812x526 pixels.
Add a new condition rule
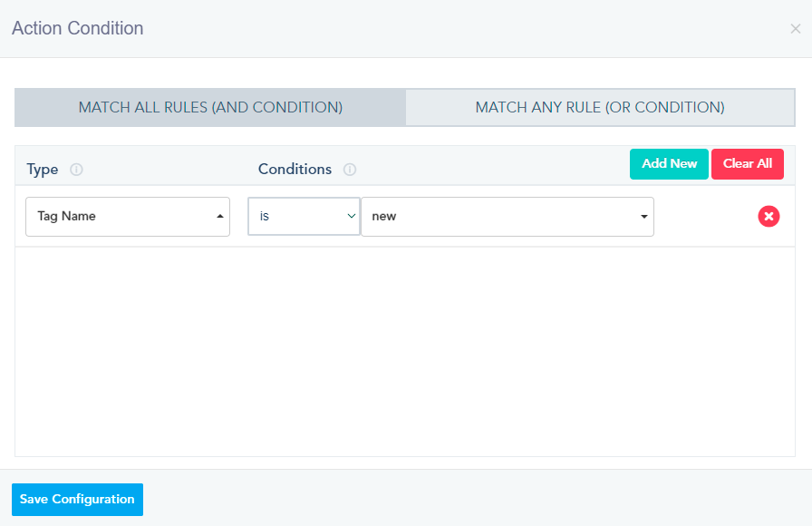point(669,164)
